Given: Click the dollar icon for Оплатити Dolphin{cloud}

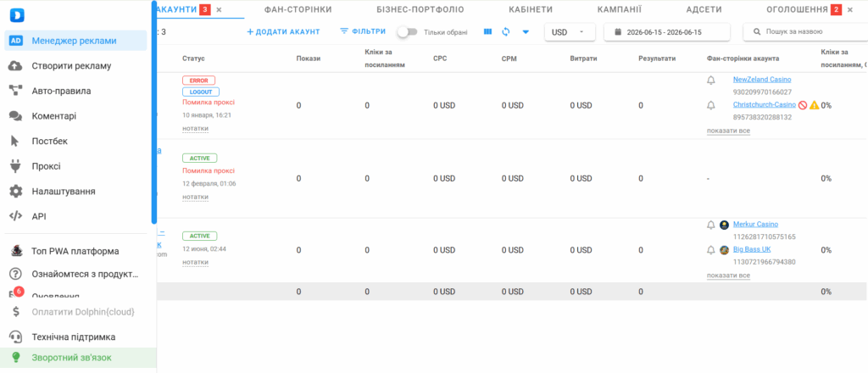Looking at the screenshot, I should 16,312.
